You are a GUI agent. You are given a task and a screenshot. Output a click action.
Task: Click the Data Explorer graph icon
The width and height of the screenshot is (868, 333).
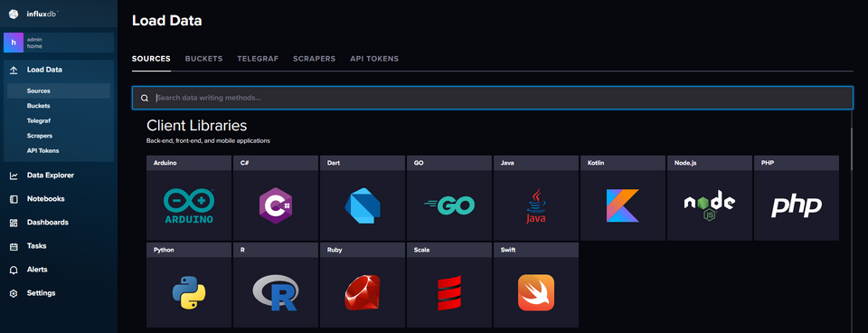click(x=14, y=176)
